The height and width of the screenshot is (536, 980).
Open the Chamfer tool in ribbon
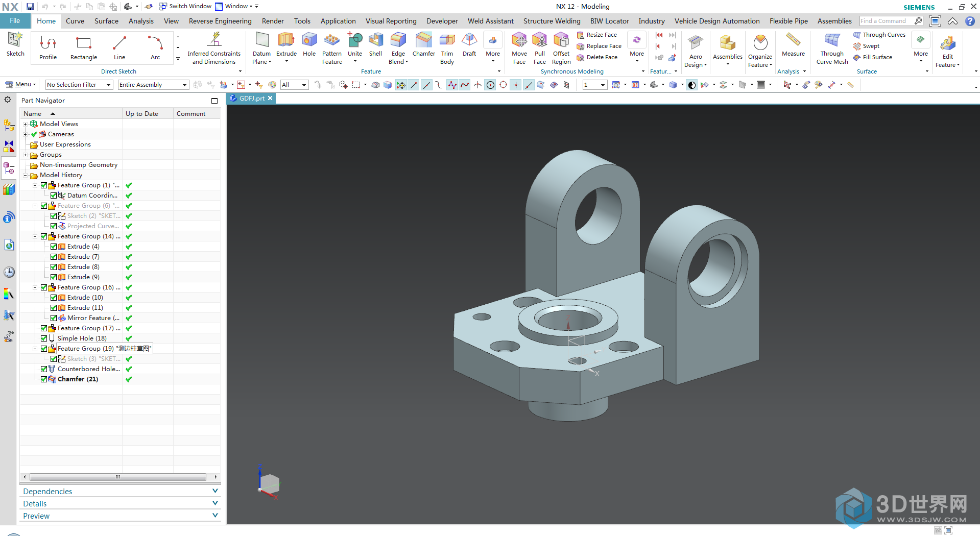(x=424, y=44)
